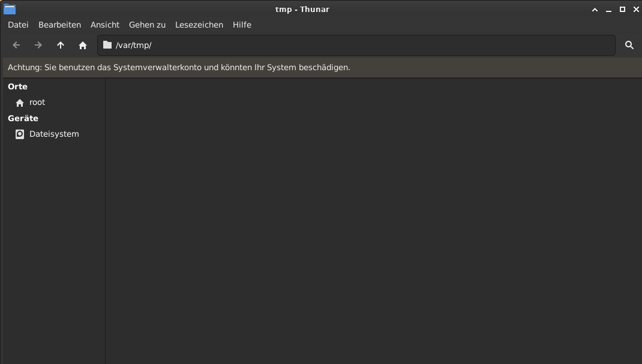Open the Lesezeichen menu
The height and width of the screenshot is (364, 642).
(x=199, y=25)
